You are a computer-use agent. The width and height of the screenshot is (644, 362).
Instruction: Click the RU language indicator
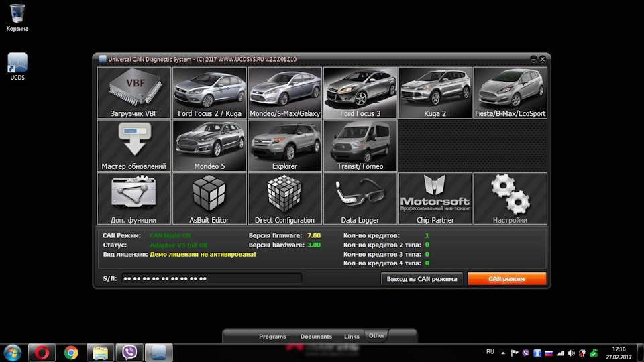[490, 352]
